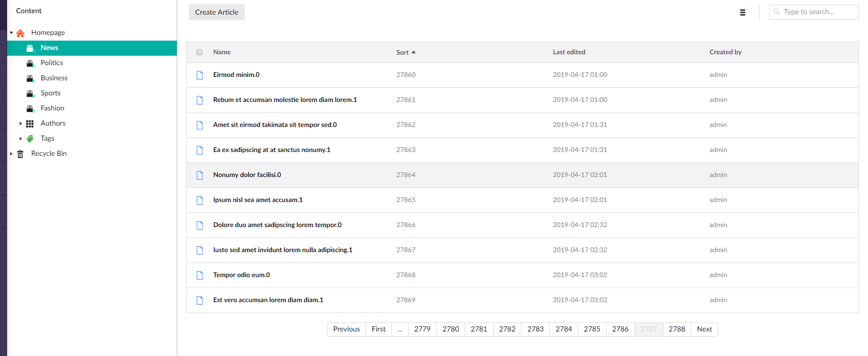Click the green Tags icon
Screen dimensions: 868x356
point(30,139)
